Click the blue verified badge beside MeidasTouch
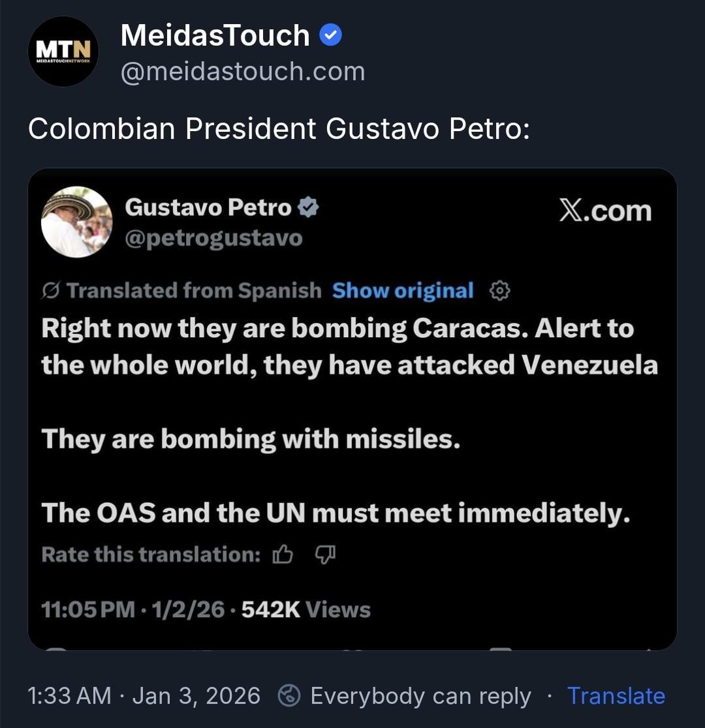 [x=331, y=35]
